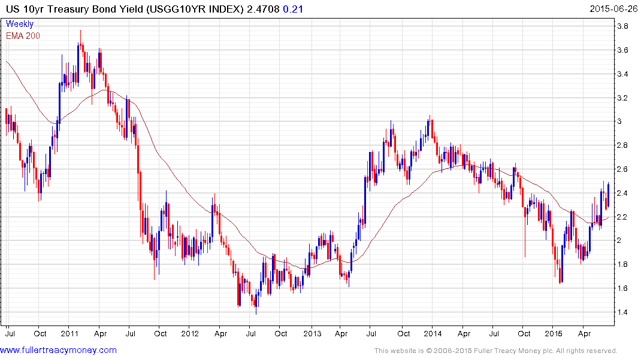Click the 2012 year marker on the time axis
This screenshot has width=644, height=359.
(x=190, y=334)
